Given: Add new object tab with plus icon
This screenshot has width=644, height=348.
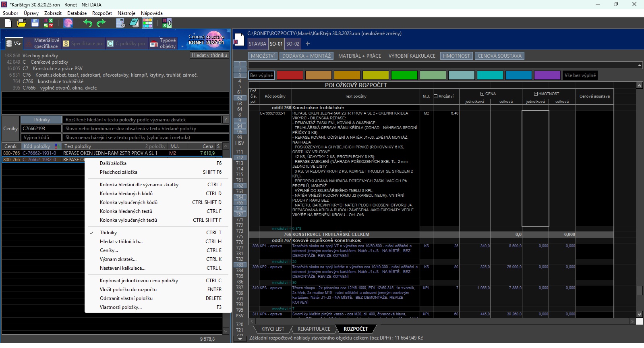Looking at the screenshot, I should coord(308,44).
